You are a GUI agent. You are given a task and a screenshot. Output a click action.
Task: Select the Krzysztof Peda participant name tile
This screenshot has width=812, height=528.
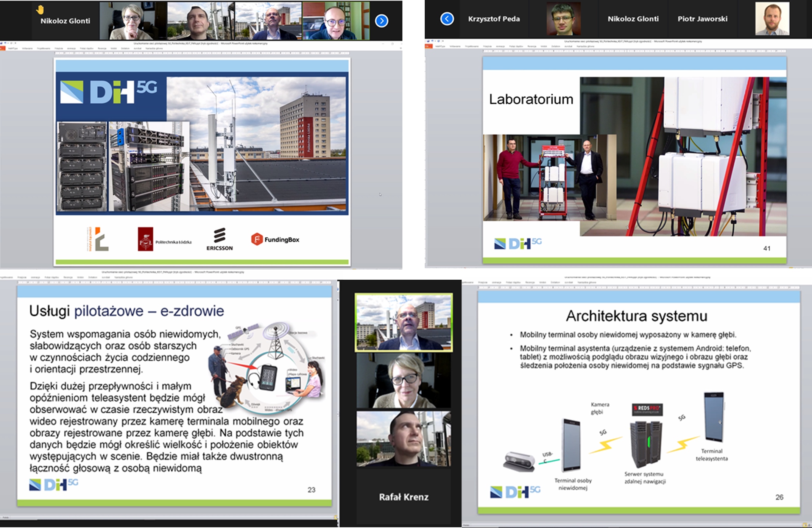pyautogui.click(x=494, y=19)
